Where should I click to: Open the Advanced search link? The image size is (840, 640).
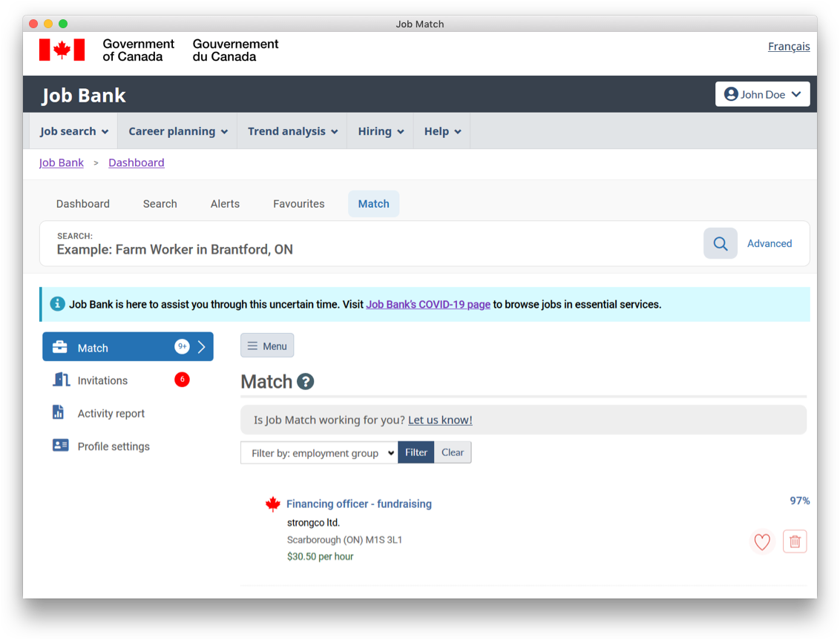pyautogui.click(x=770, y=244)
